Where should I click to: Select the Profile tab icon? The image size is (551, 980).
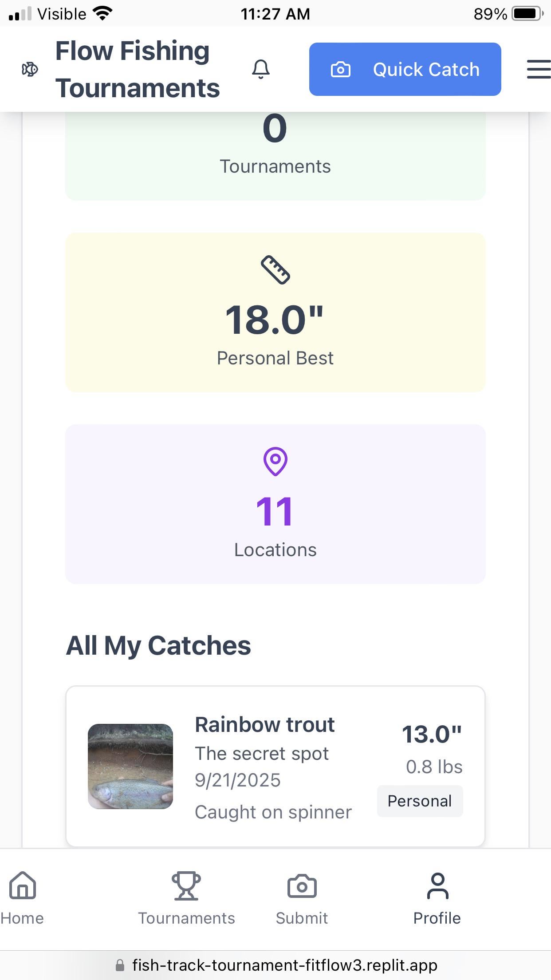437,886
